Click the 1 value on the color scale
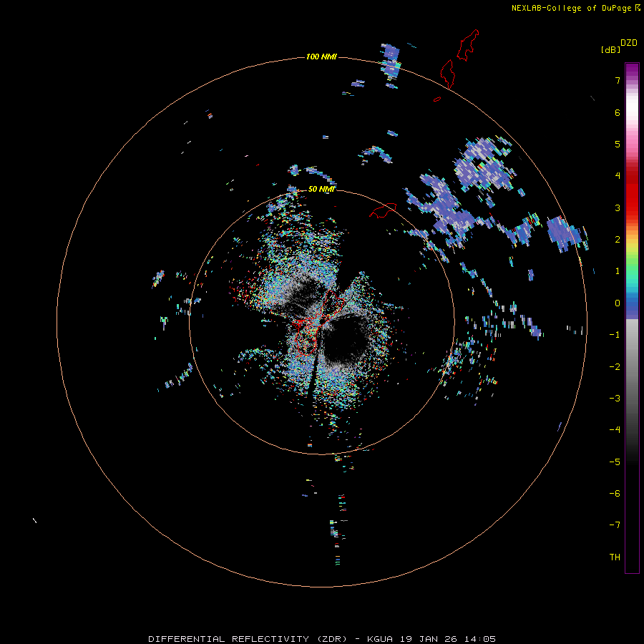 pos(618,271)
